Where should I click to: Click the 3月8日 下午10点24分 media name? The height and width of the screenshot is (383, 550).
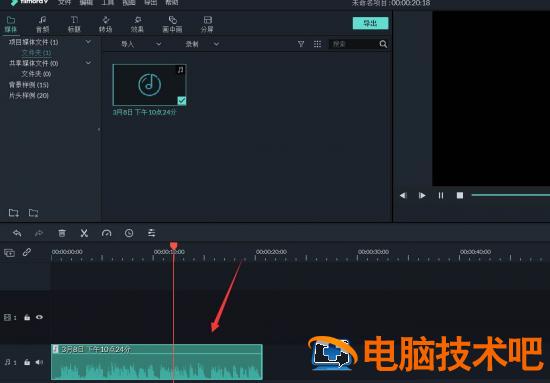coord(144,112)
